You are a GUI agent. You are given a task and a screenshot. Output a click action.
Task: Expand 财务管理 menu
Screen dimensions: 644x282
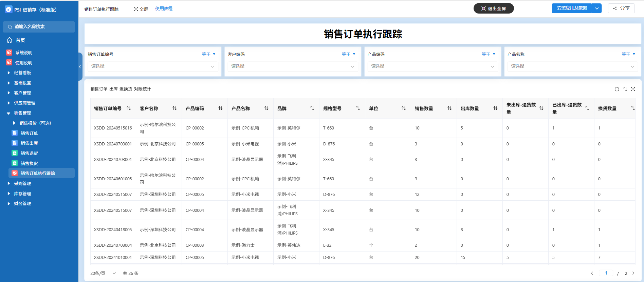click(x=9, y=204)
